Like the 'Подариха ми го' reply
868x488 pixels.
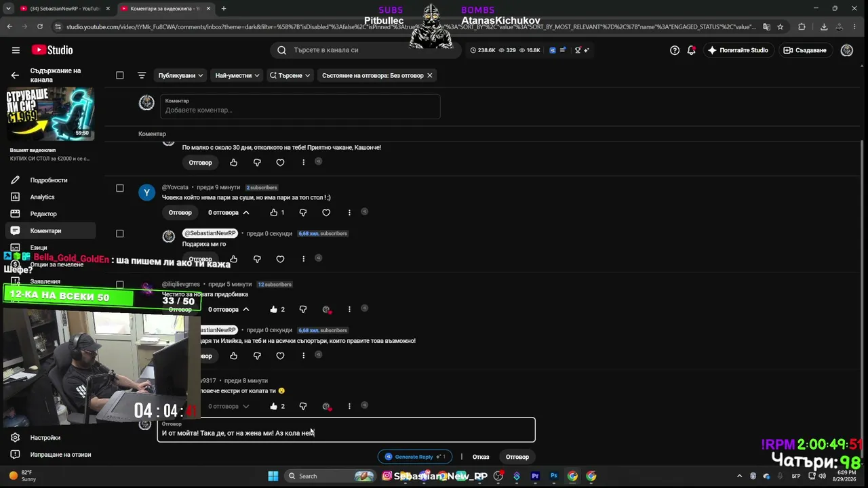(x=234, y=259)
